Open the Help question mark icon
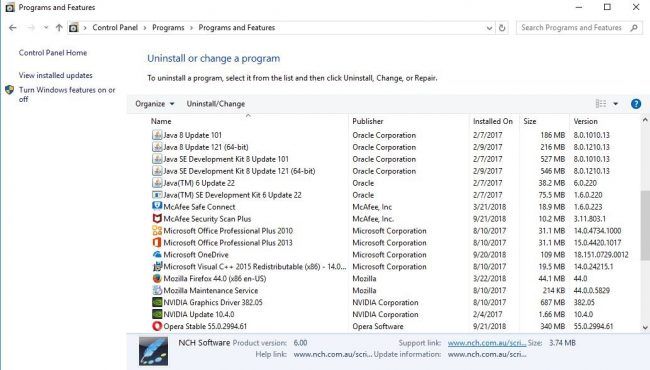The image size is (650, 370). 635,104
